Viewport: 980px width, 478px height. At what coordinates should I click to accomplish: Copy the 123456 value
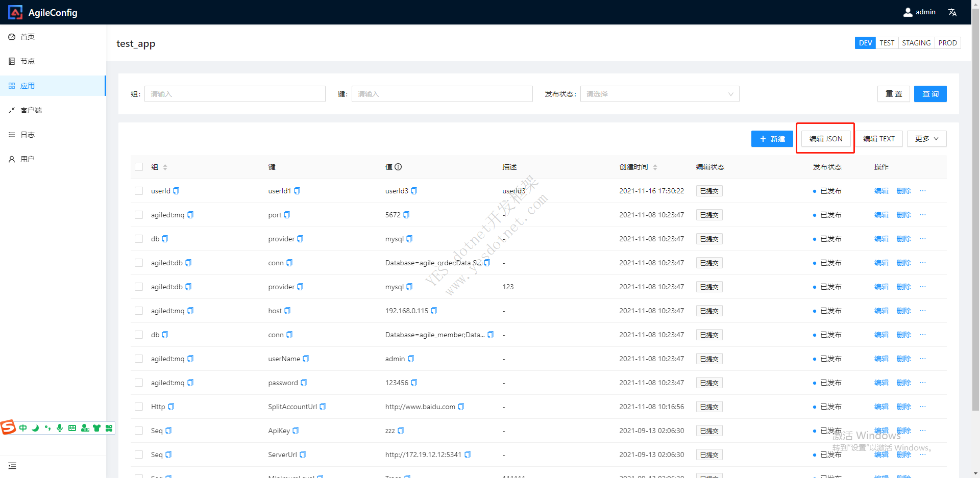click(414, 383)
